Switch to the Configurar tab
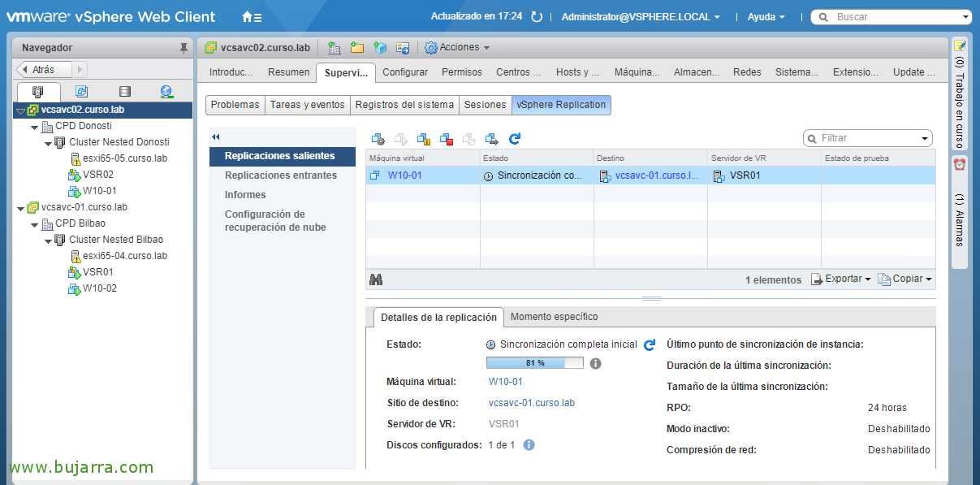This screenshot has height=485, width=980. [x=405, y=72]
